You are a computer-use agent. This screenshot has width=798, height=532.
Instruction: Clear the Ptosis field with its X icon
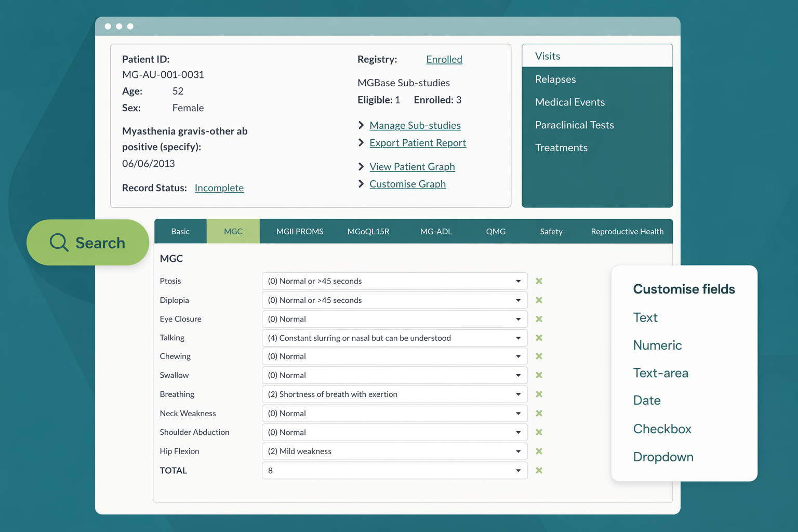pyautogui.click(x=539, y=281)
